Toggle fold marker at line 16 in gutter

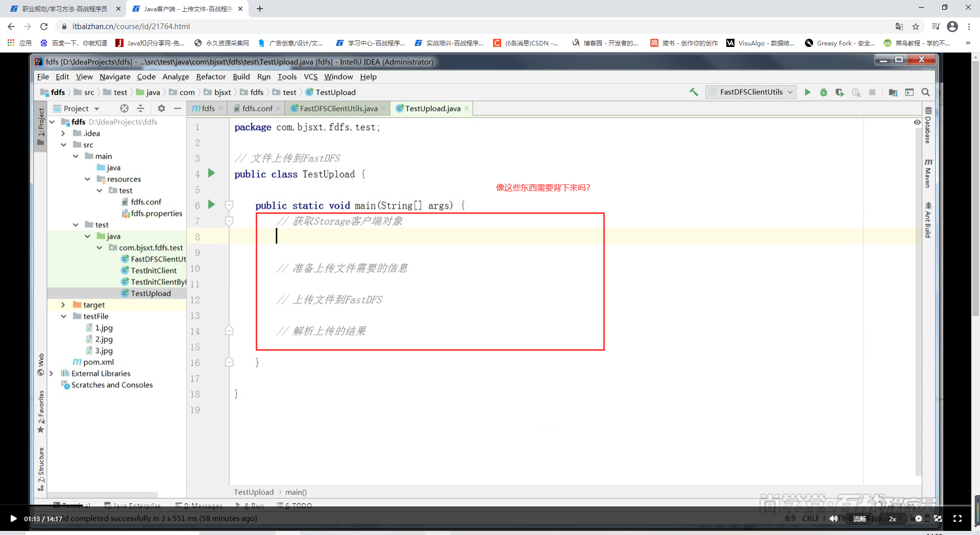[x=229, y=362]
